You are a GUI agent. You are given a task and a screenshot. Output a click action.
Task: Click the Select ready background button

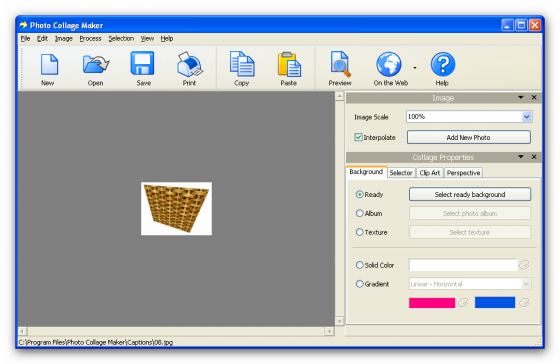click(x=470, y=194)
